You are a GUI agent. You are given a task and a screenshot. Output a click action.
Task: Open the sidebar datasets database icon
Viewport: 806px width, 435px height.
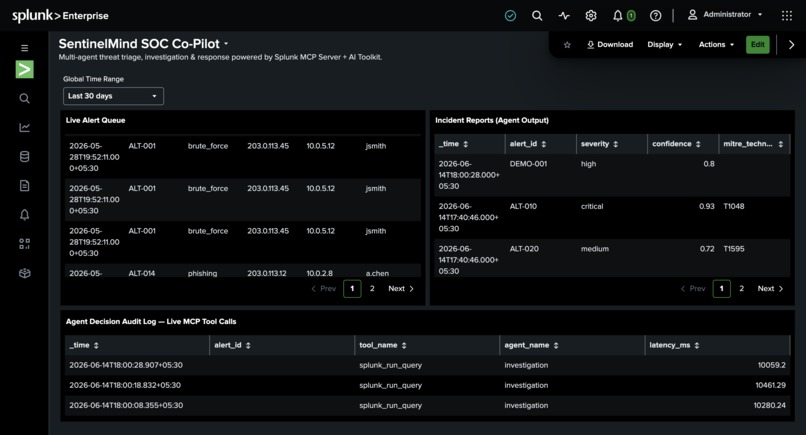24,156
